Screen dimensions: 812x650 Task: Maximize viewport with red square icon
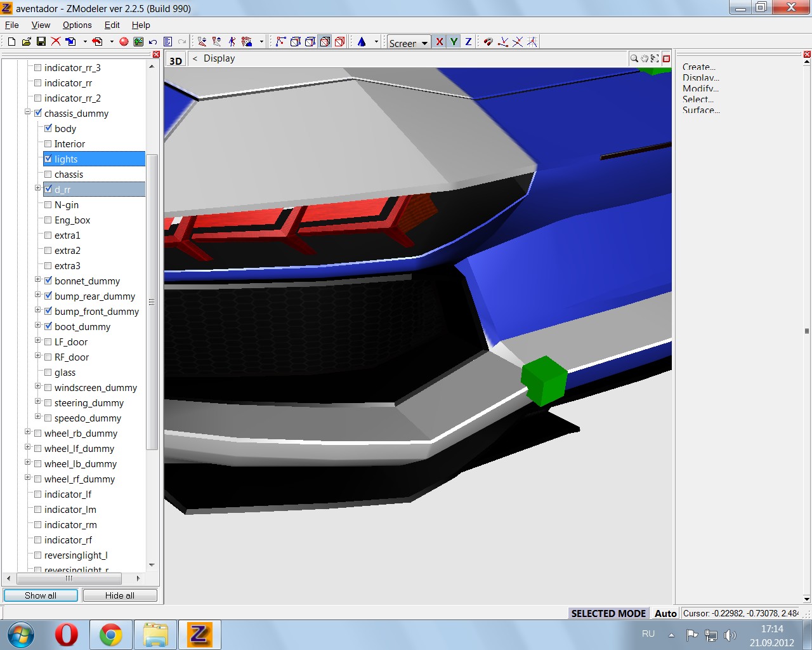click(x=666, y=58)
